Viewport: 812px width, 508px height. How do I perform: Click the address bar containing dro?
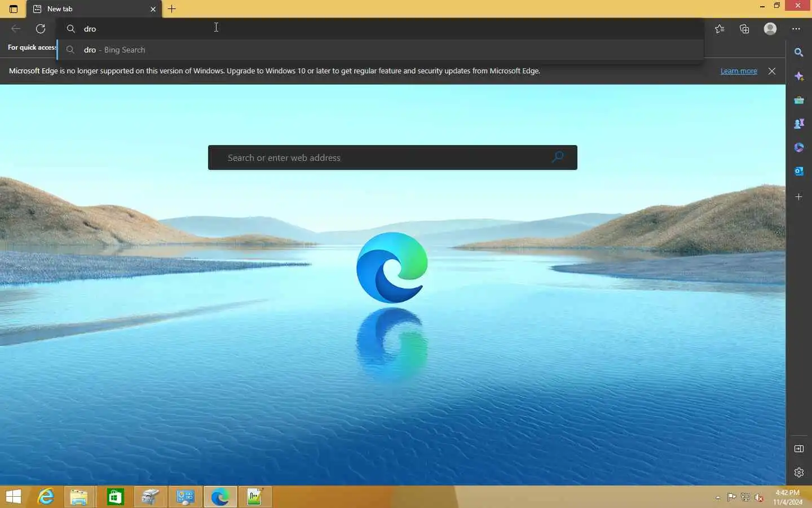tap(380, 29)
